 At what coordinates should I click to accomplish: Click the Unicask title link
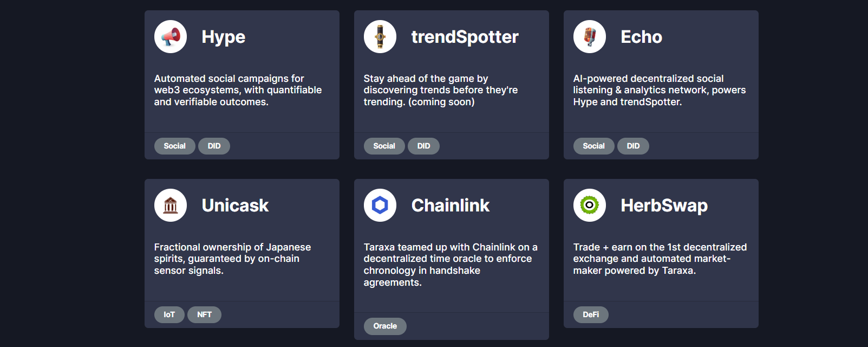click(235, 205)
